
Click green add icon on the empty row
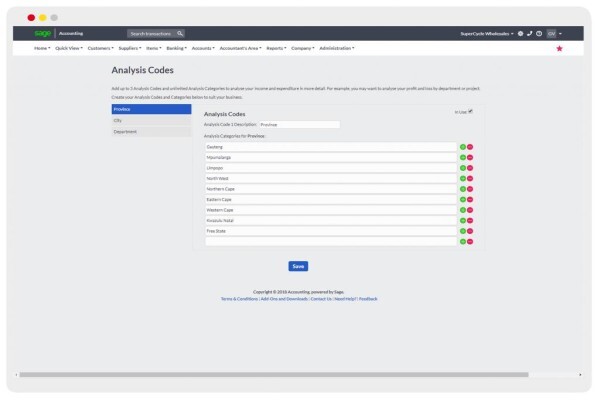(x=463, y=242)
